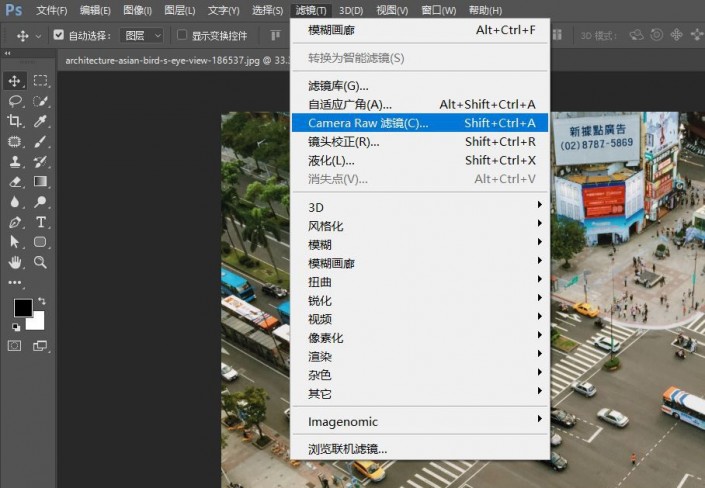Image resolution: width=705 pixels, height=488 pixels.
Task: Open the 选择(S) menu
Action: point(267,10)
